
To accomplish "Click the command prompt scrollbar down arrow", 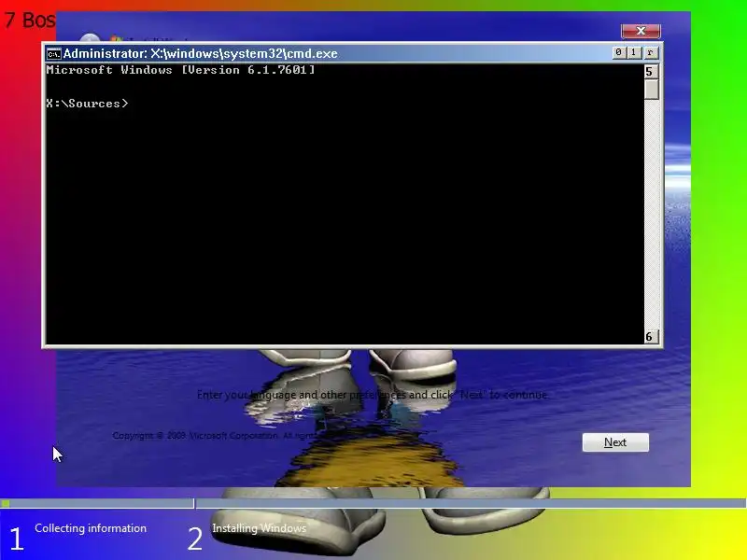I will tap(651, 337).
